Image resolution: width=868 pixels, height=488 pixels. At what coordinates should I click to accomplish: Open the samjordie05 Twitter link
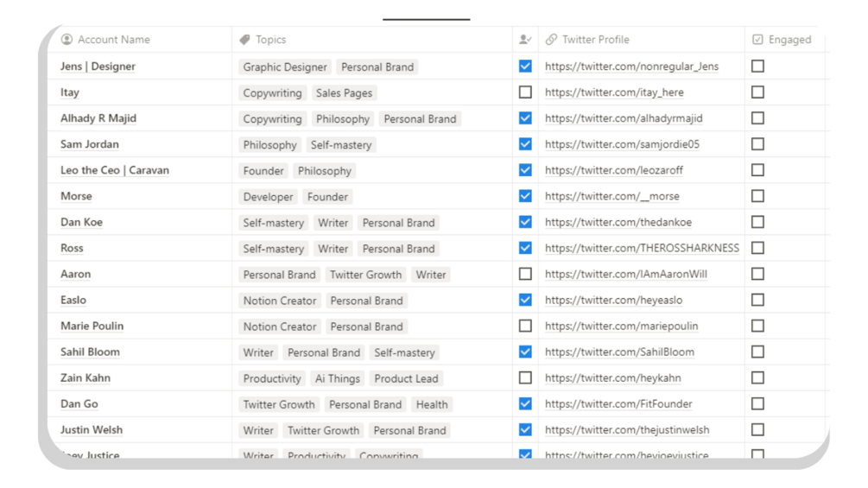(622, 144)
